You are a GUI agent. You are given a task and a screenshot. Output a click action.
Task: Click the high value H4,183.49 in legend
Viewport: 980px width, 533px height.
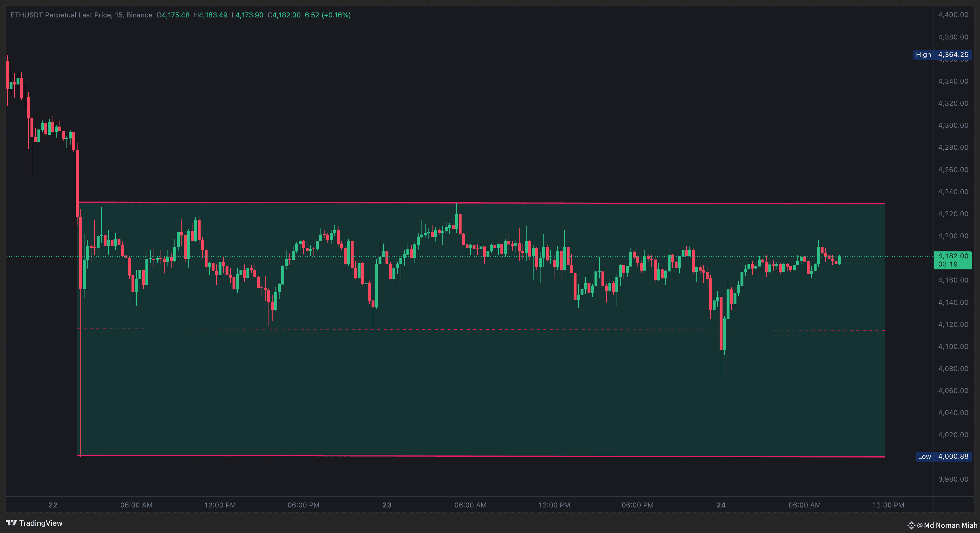point(211,15)
